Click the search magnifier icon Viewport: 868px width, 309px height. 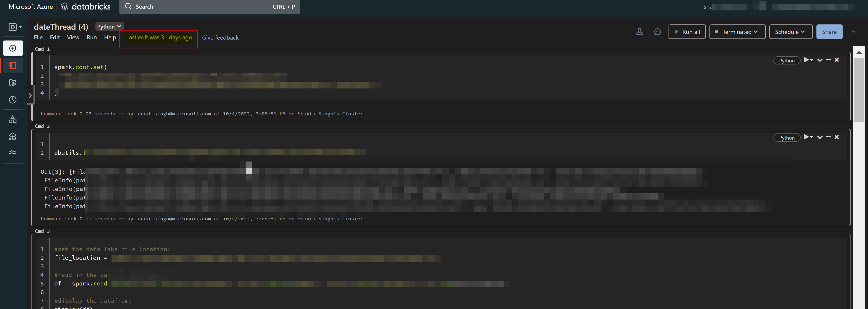pos(128,6)
